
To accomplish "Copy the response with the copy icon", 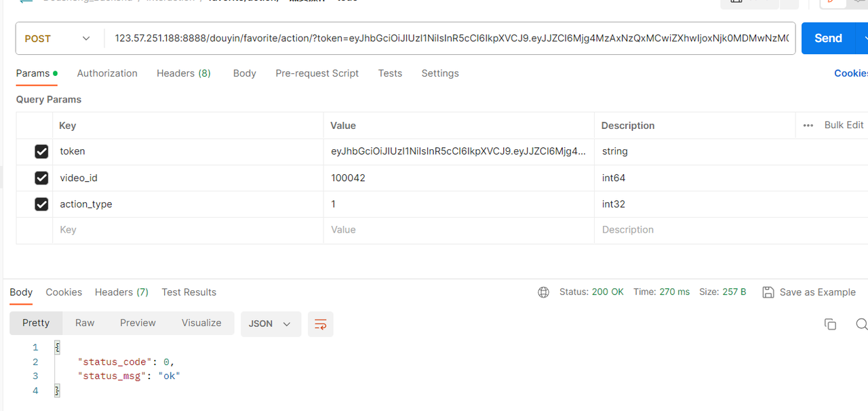I will 830,324.
